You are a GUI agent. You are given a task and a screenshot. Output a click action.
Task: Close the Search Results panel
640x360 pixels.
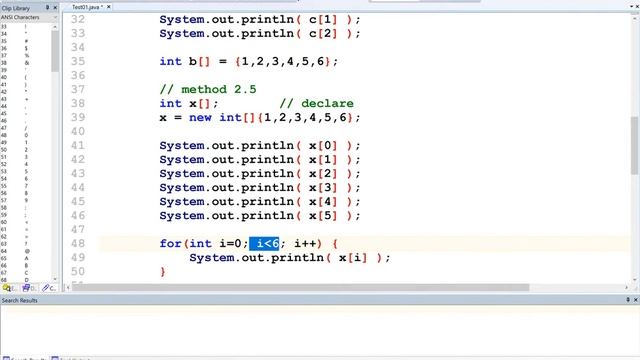click(x=636, y=300)
